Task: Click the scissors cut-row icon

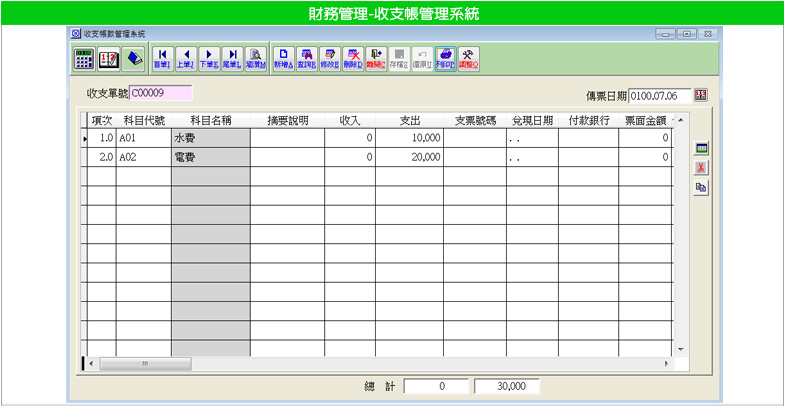Action: (x=701, y=167)
